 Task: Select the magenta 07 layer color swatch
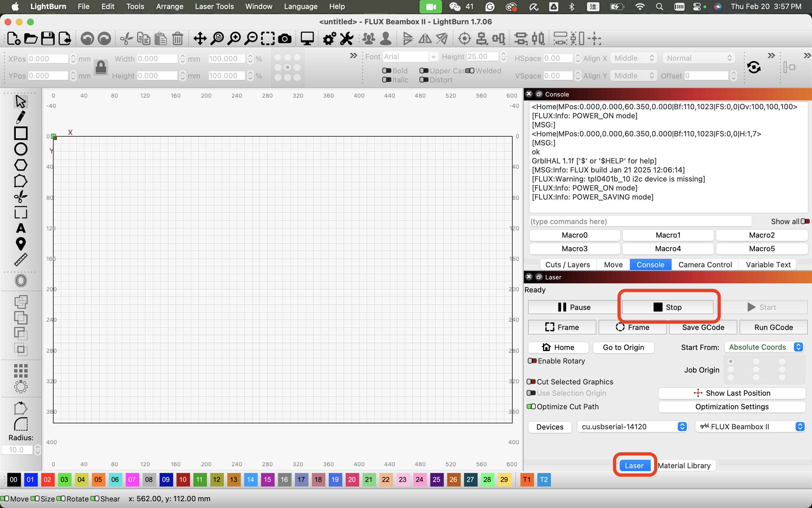(132, 479)
